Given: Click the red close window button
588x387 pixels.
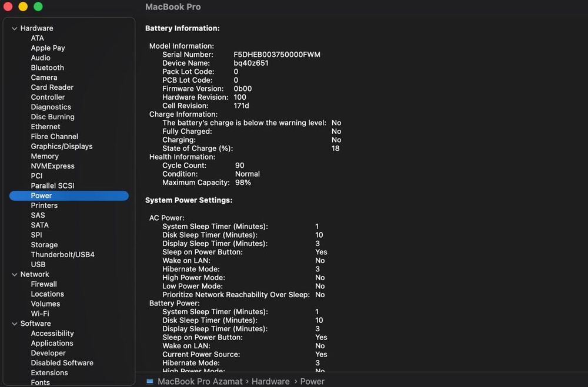Looking at the screenshot, I should tap(8, 6).
